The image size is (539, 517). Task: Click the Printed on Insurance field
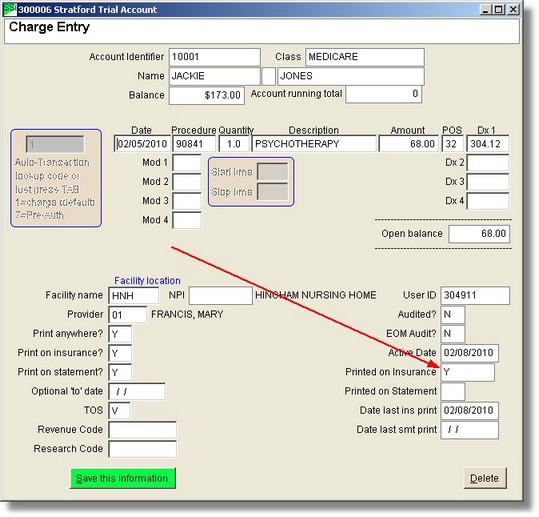[x=468, y=373]
